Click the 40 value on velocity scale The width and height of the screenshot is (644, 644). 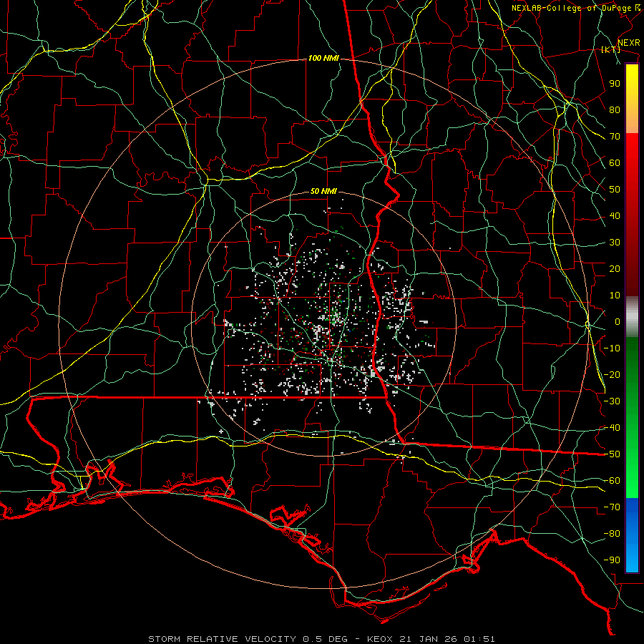point(615,216)
